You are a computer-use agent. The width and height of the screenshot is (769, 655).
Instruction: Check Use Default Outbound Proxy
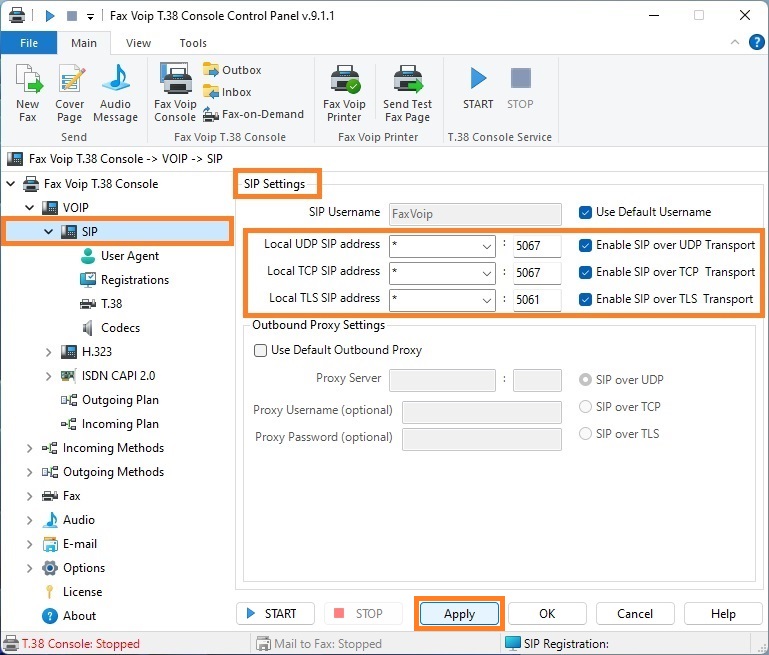click(260, 350)
